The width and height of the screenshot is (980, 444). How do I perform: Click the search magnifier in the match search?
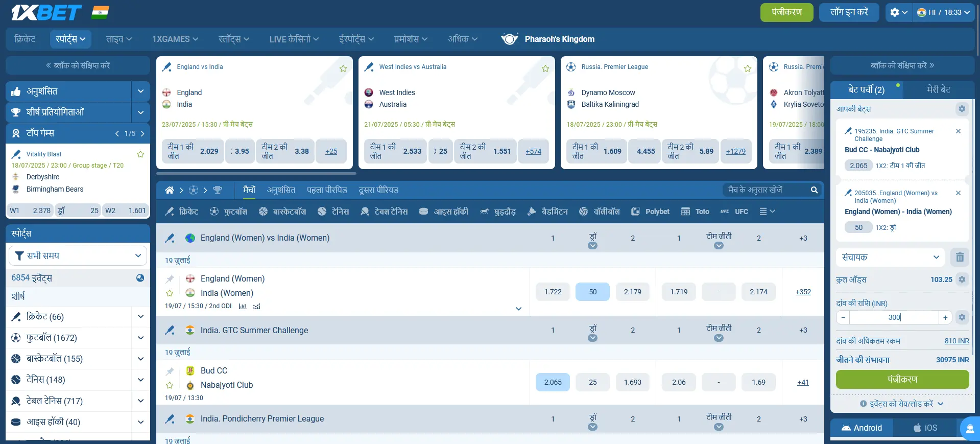pos(814,190)
